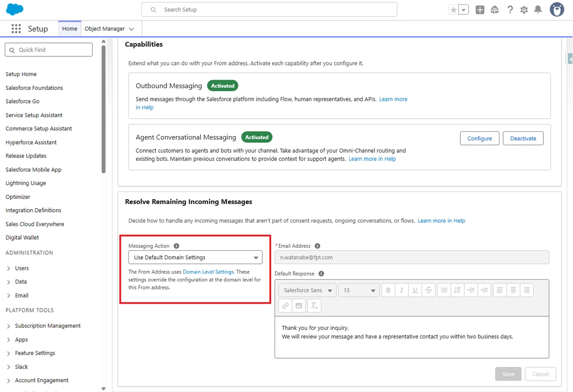
Task: Open Learn more in Help for Resolve Remaining Messages
Action: 441,221
